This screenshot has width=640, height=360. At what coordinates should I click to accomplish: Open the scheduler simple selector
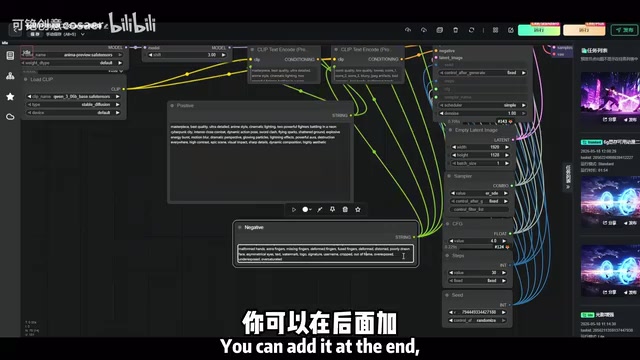[x=482, y=105]
